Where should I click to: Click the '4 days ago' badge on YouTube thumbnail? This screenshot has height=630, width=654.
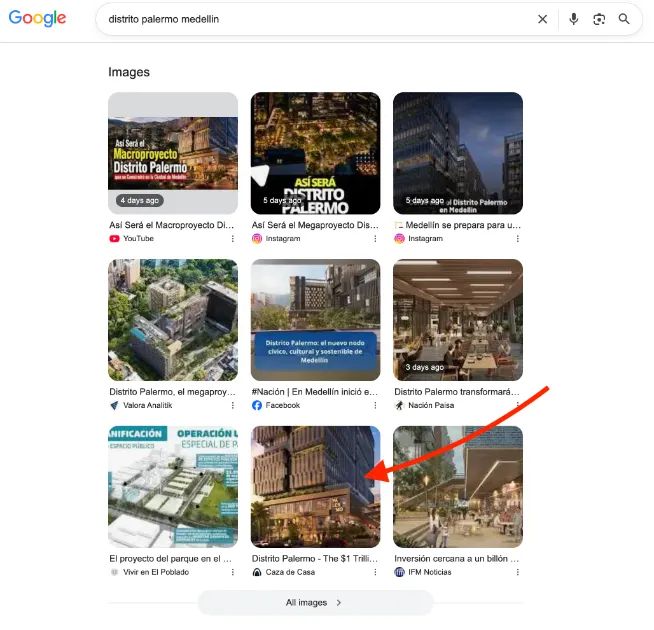pyautogui.click(x=140, y=200)
